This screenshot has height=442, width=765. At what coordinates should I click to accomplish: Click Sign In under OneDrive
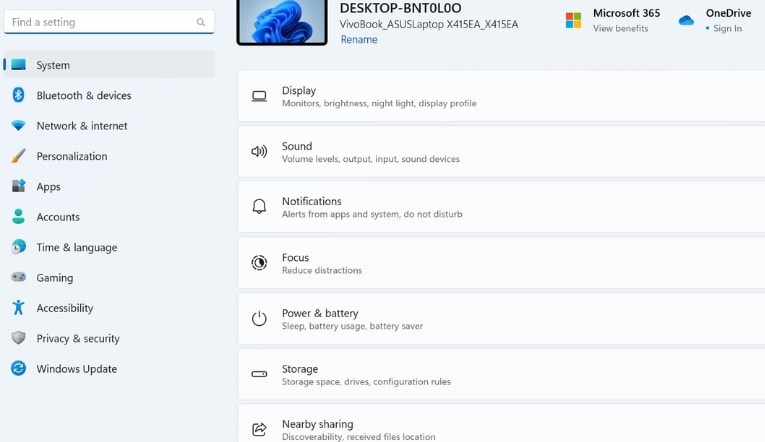coord(727,28)
